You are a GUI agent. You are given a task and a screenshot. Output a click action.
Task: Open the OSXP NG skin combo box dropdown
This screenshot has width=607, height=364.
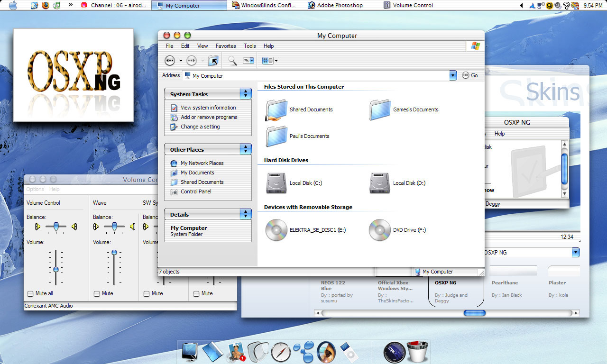(x=576, y=252)
